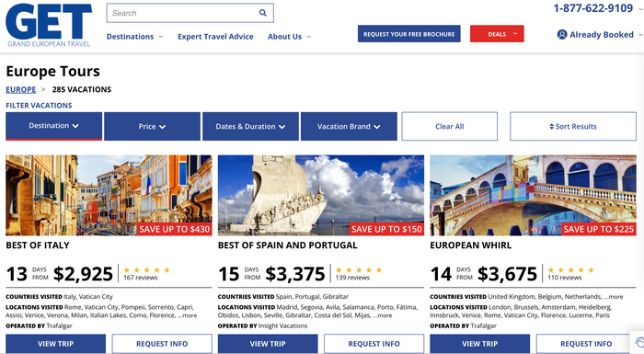Click Request Info for European Whirl

click(586, 344)
